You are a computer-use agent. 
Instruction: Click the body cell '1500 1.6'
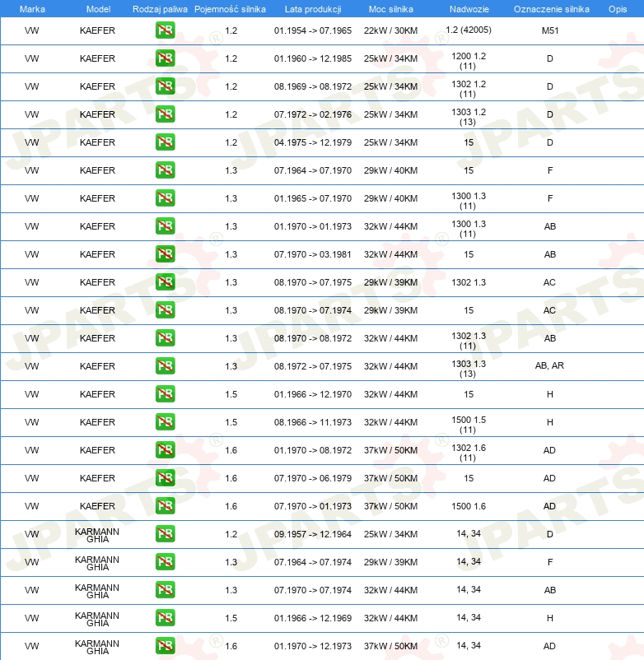469,506
